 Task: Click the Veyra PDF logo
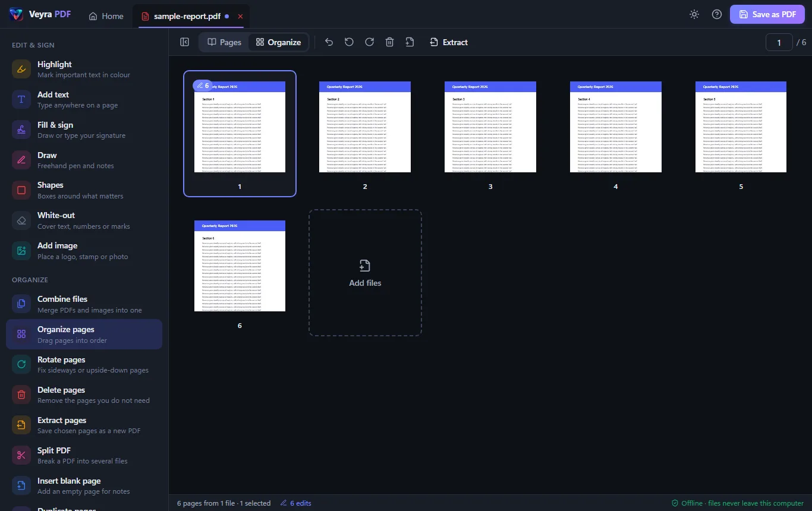coord(40,15)
